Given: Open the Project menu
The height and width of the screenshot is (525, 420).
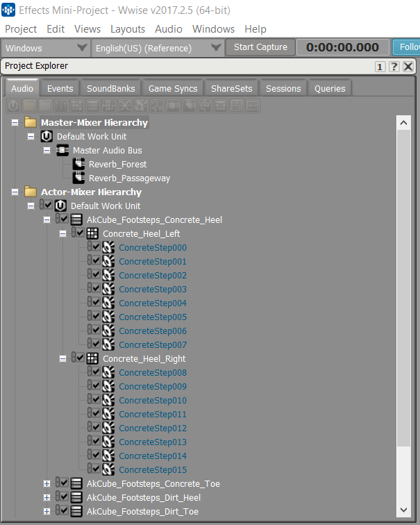Looking at the screenshot, I should [x=21, y=29].
